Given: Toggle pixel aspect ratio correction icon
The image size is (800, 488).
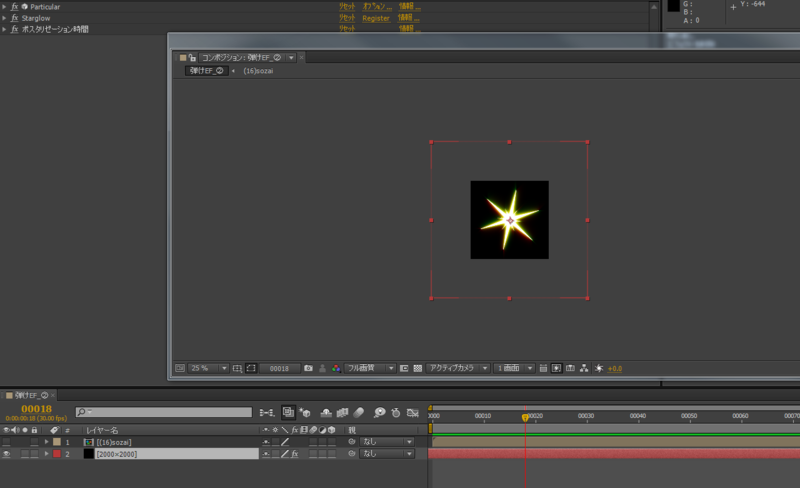Looking at the screenshot, I should pos(543,368).
